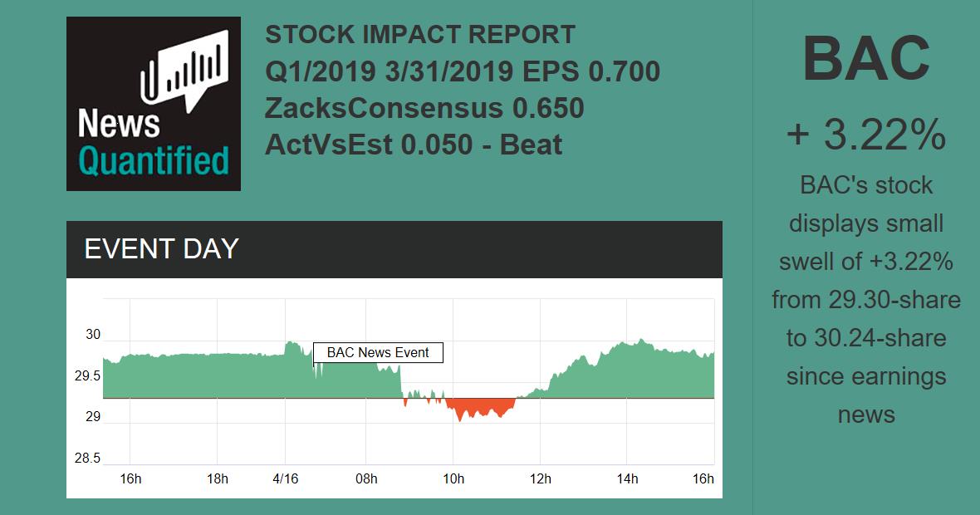
Task: Click the BAC News Event marker label
Action: click(x=378, y=353)
